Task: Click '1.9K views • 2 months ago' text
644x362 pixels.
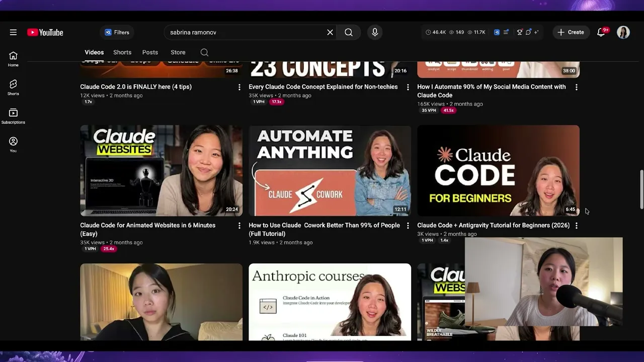Action: pyautogui.click(x=281, y=242)
